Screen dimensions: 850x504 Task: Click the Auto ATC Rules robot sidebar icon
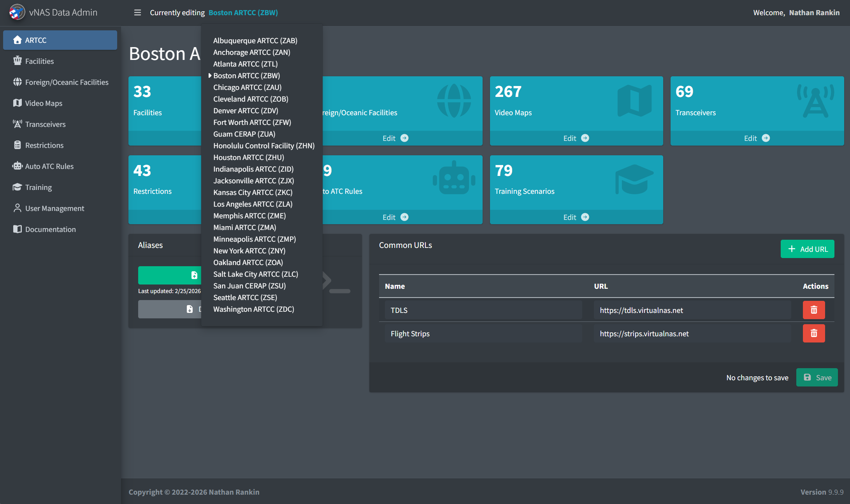(18, 166)
